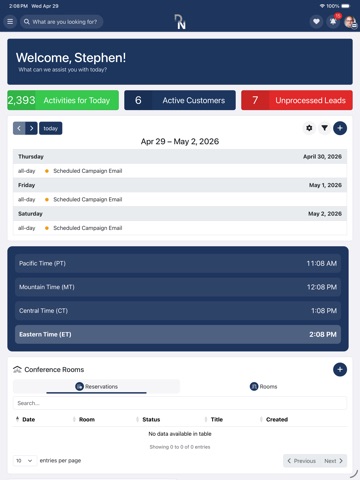The height and width of the screenshot is (480, 360).
Task: Go to next calendar range
Action: pos(31,128)
